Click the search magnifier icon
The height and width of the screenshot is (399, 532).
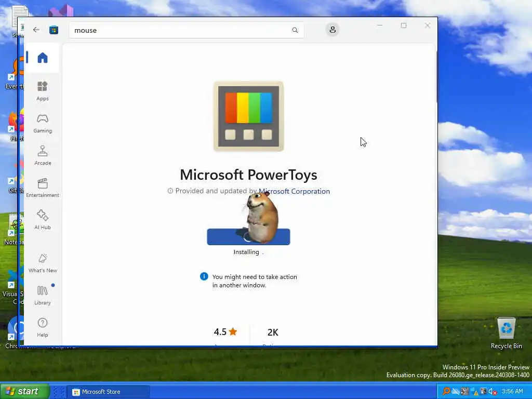(x=295, y=30)
